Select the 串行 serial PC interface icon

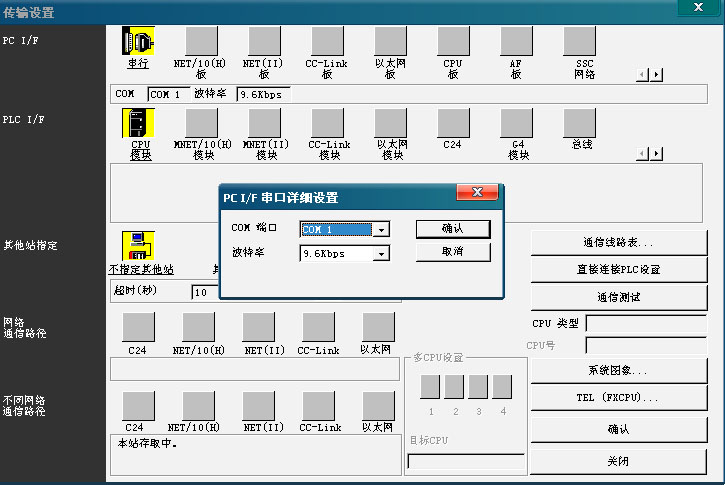pyautogui.click(x=138, y=42)
